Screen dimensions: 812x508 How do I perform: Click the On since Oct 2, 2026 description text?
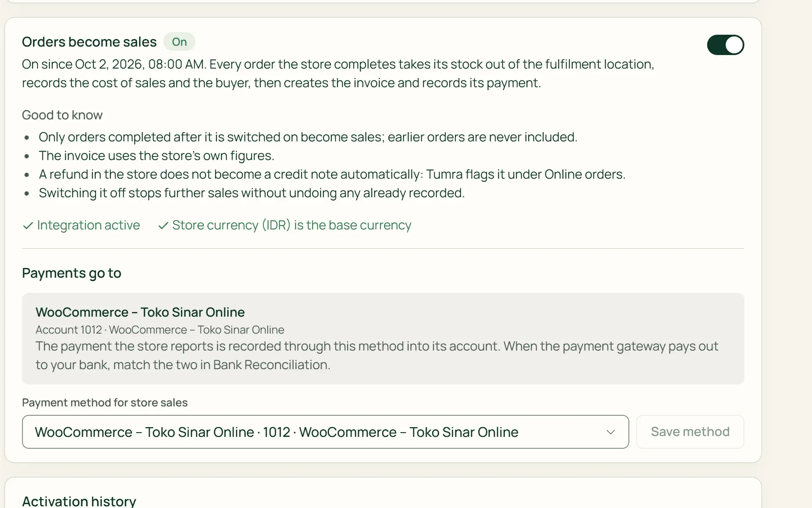(338, 74)
